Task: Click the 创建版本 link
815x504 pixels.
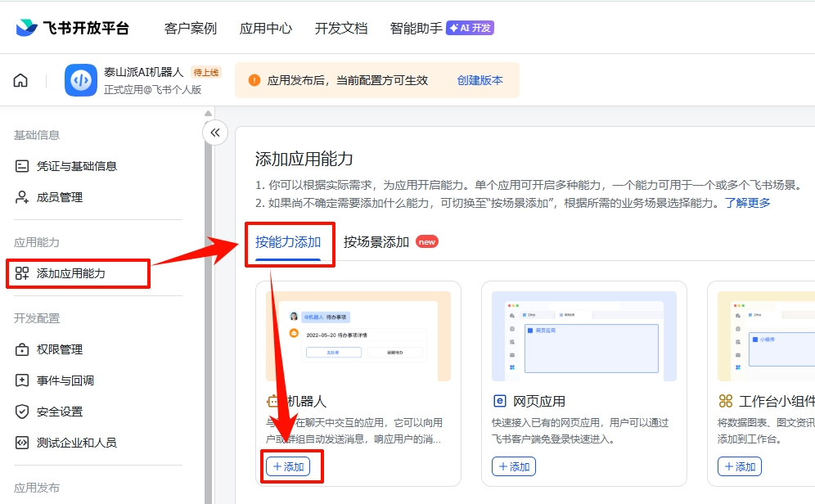Action: coord(480,80)
